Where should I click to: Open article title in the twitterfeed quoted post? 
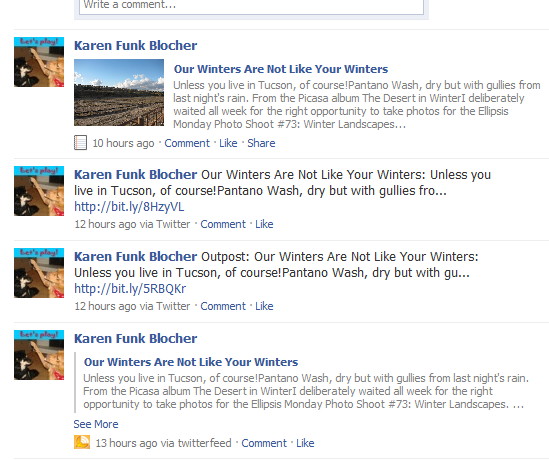pos(191,362)
